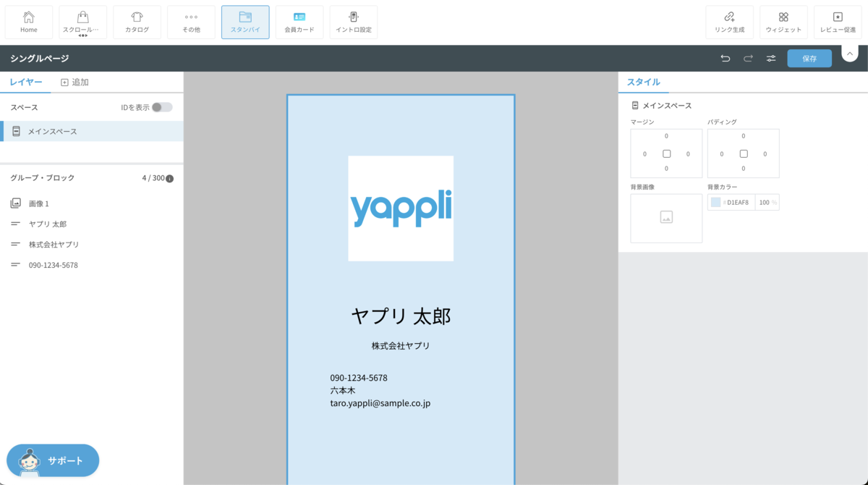Image resolution: width=868 pixels, height=485 pixels.
Task: Open the レビュー促進 star button
Action: (x=838, y=22)
